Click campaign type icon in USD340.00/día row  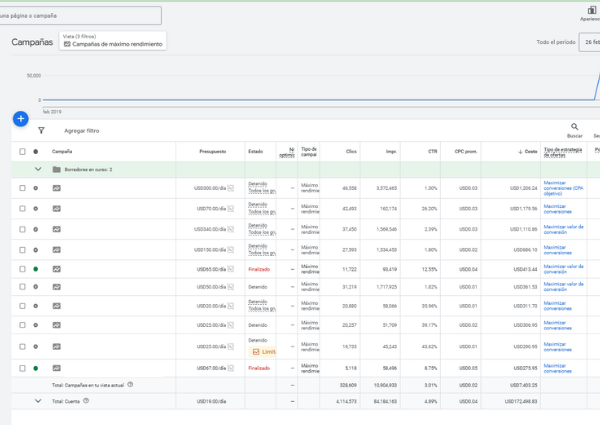[x=57, y=229]
